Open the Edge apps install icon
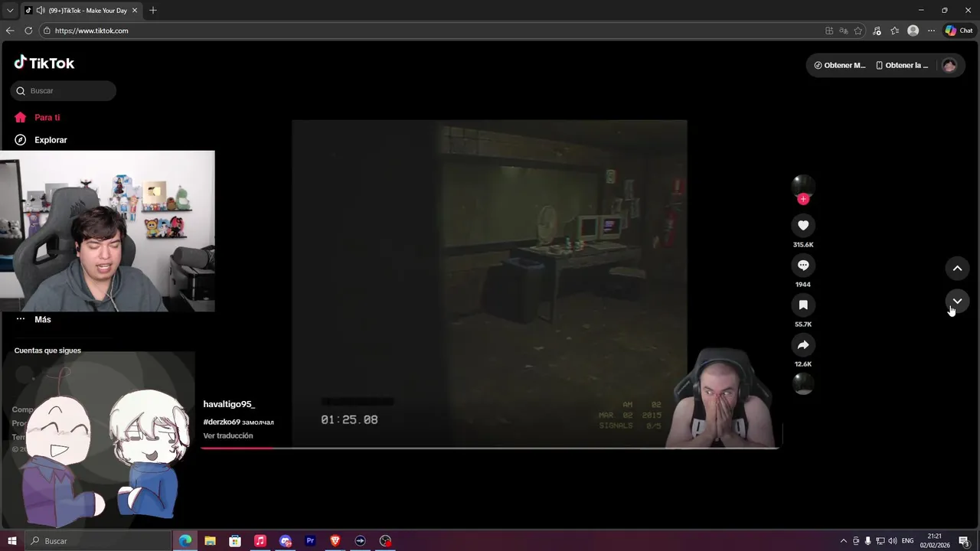 tap(829, 31)
